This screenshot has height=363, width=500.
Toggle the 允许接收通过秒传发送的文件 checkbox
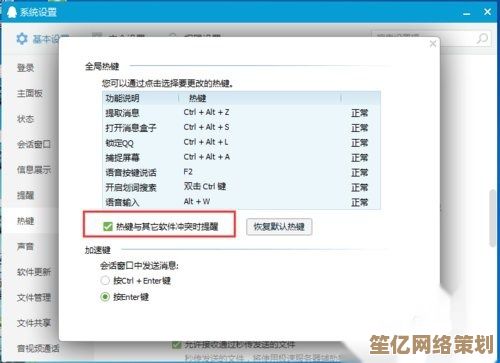[x=176, y=345]
